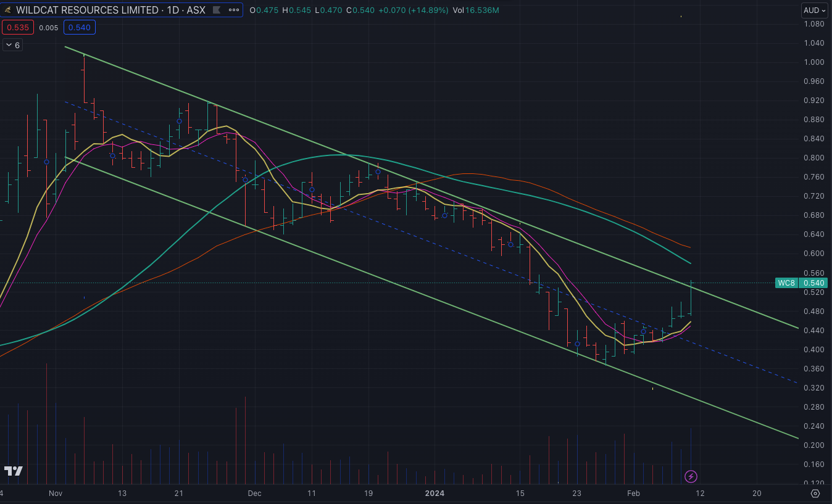Click the 0.800 price axis label
Viewport: 832px width, 504px height.
(814, 158)
